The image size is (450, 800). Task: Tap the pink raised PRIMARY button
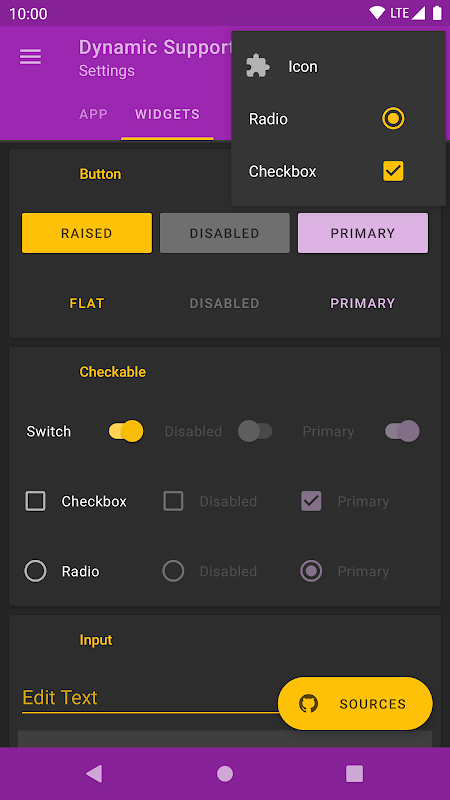click(x=363, y=233)
